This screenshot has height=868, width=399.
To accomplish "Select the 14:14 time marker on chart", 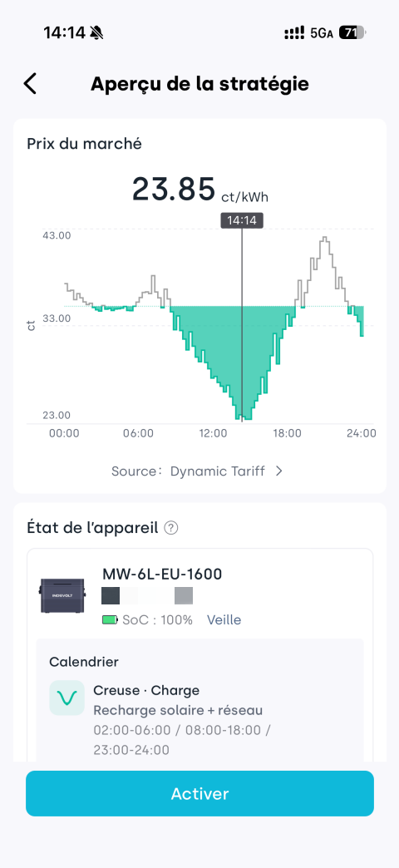I will point(242,220).
